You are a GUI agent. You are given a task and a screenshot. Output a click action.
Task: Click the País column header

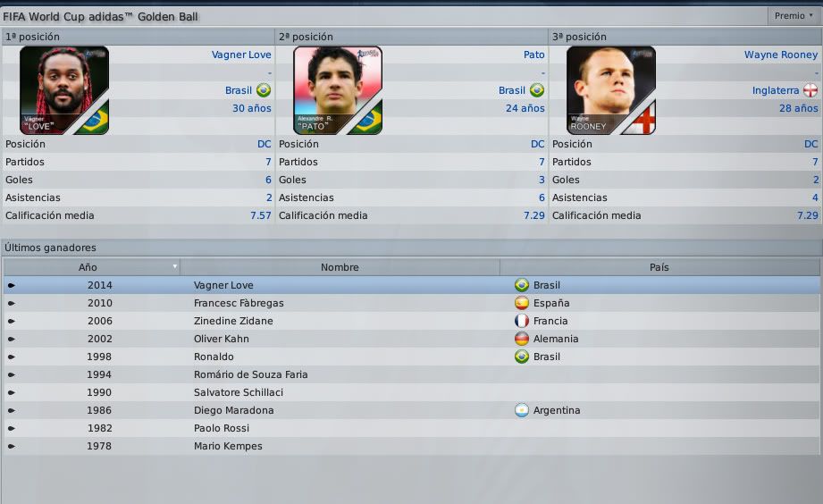point(659,267)
